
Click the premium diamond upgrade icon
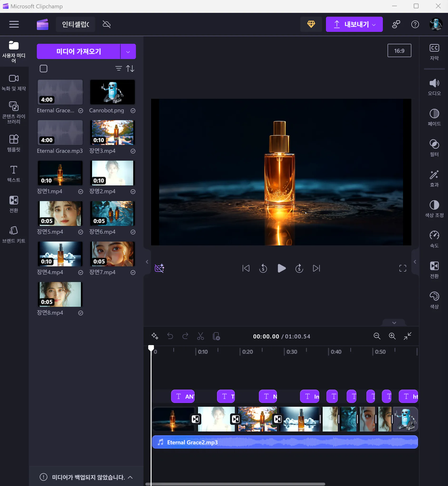[311, 24]
